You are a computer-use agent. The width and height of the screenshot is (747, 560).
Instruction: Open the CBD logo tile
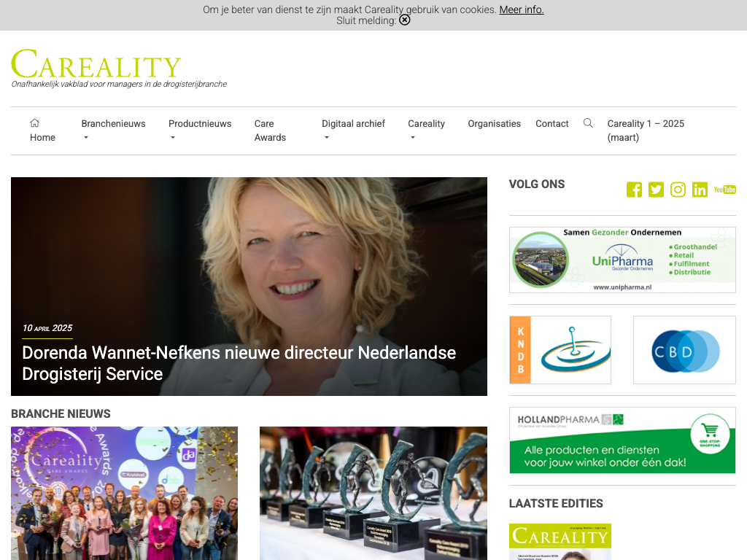click(x=684, y=350)
